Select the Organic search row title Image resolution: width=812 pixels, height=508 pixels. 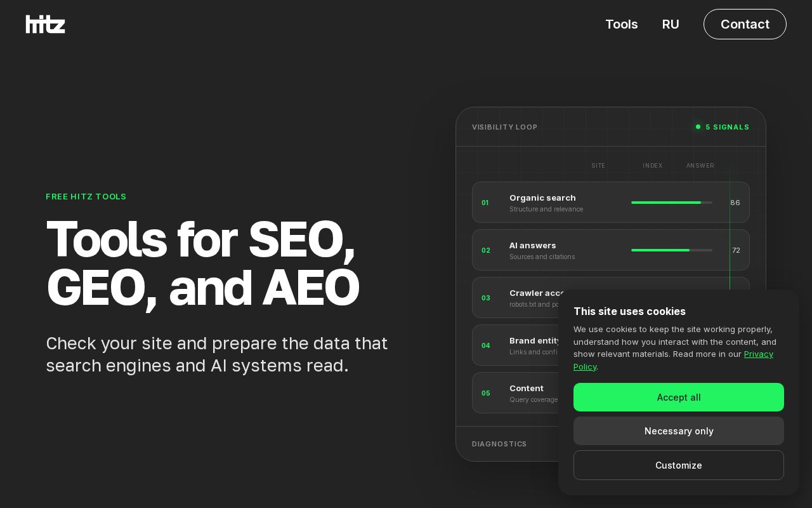[542, 197]
